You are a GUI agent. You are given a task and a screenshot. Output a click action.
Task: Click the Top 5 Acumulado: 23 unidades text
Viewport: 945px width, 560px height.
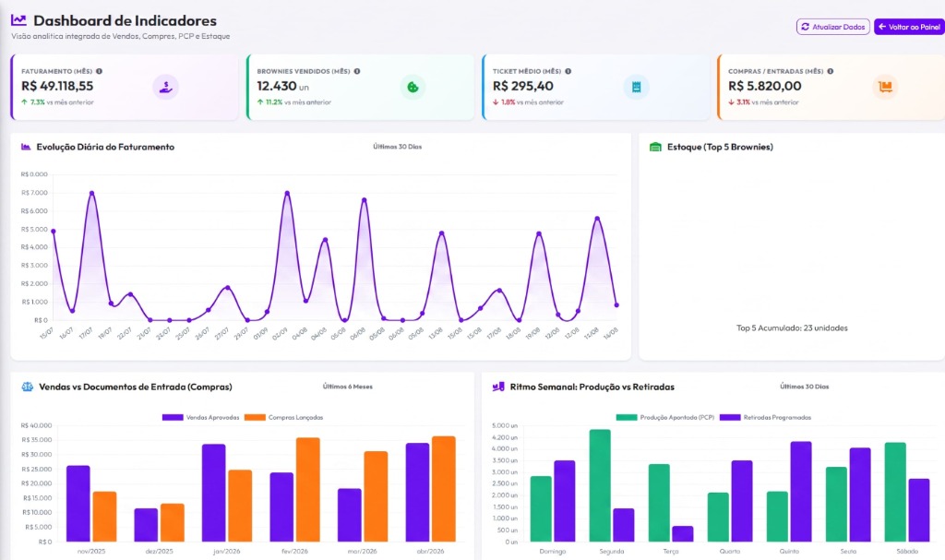[x=792, y=328]
